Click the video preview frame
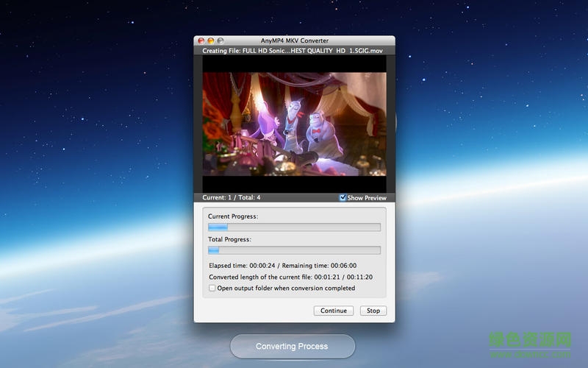 (x=294, y=124)
